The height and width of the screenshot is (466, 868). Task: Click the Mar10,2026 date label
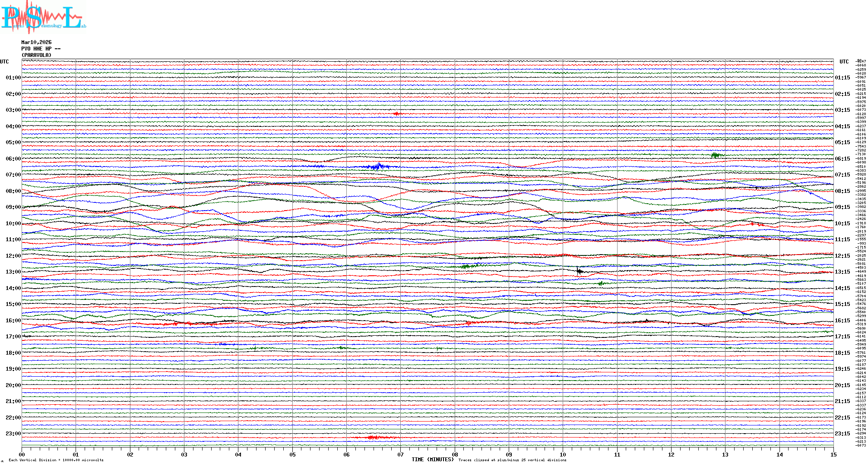pos(36,42)
